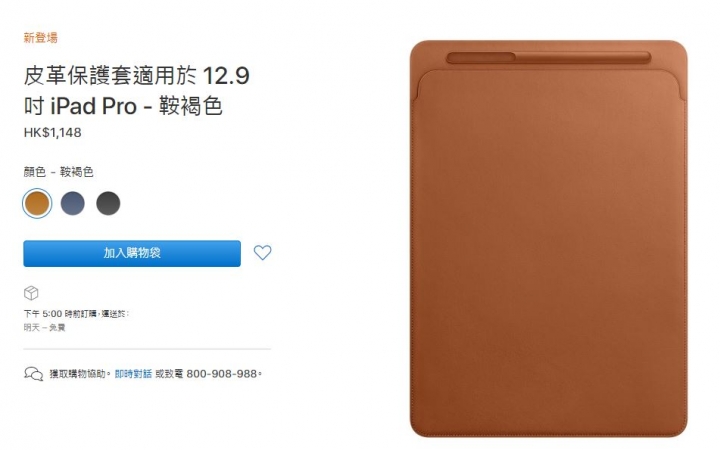Click the leather sleeve product image
Screen dimensions: 720x450
(x=548, y=238)
